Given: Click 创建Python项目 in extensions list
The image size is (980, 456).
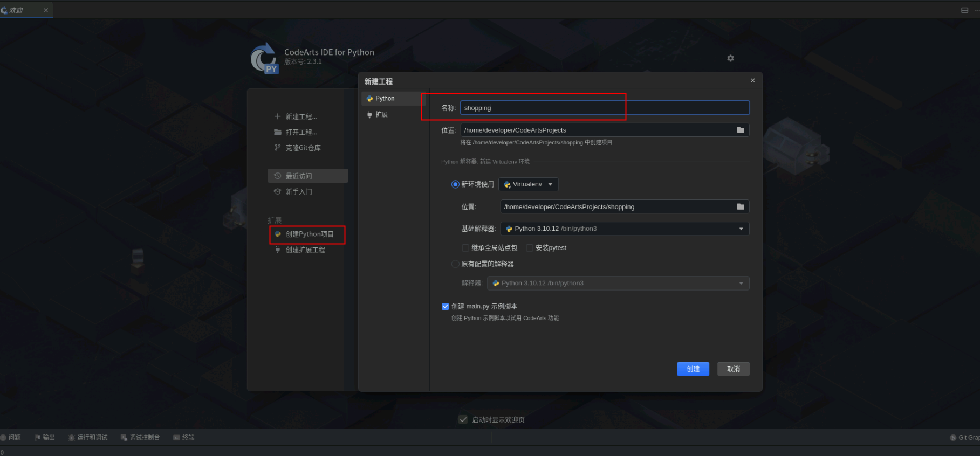Looking at the screenshot, I should pos(304,234).
